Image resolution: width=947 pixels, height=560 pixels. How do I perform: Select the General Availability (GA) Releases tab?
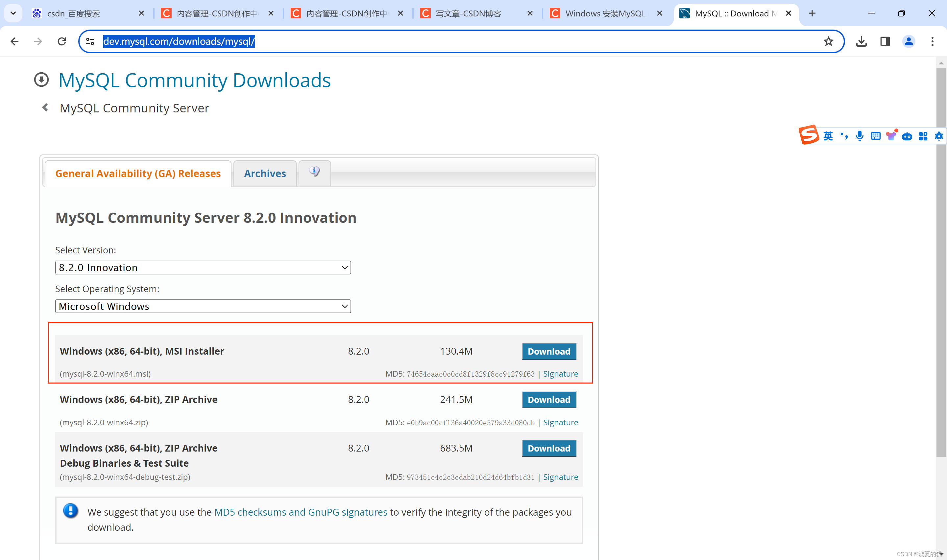click(138, 174)
